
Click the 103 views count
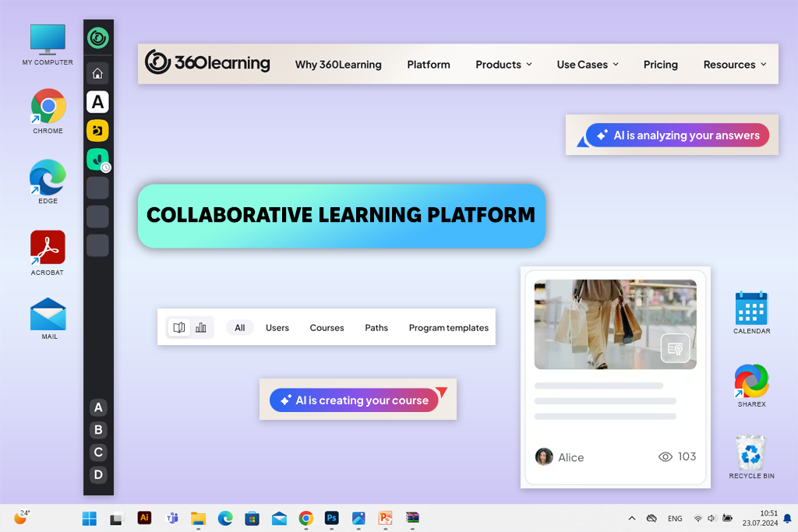pos(687,456)
